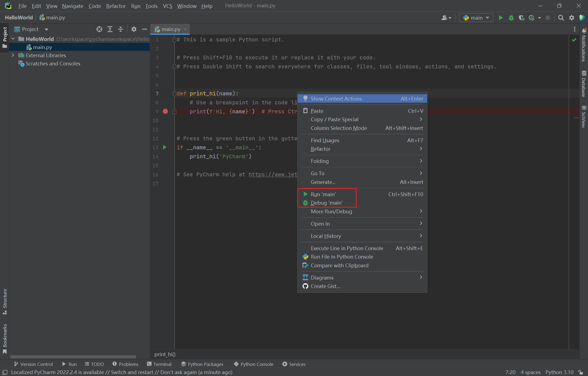588x376 pixels.
Task: Toggle the Project side tab
Action: tap(5, 37)
